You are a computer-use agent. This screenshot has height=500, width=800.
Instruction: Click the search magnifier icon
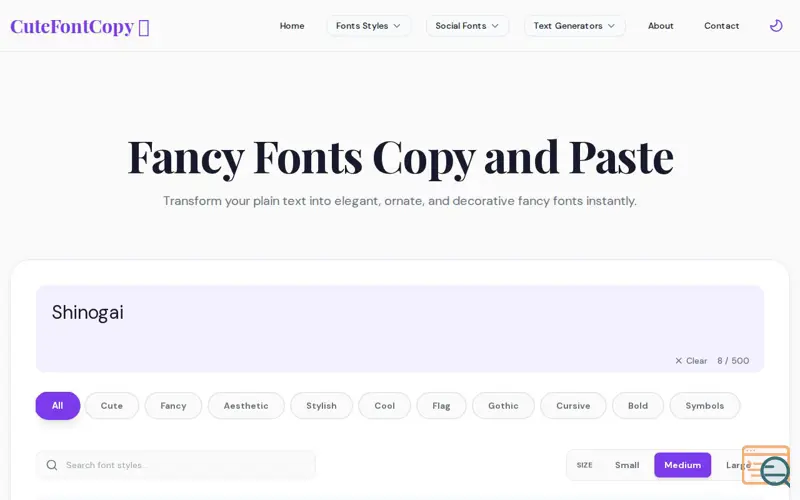point(52,465)
